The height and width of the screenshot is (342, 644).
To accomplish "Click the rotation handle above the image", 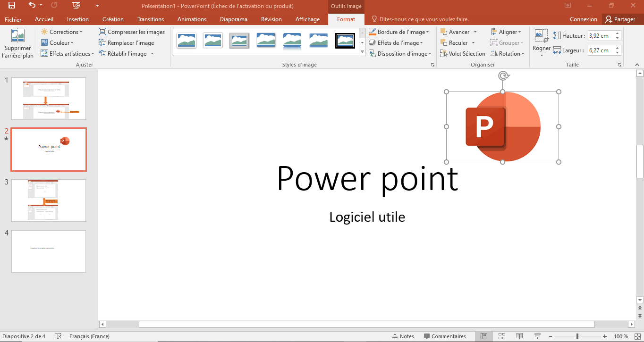I will pos(503,75).
